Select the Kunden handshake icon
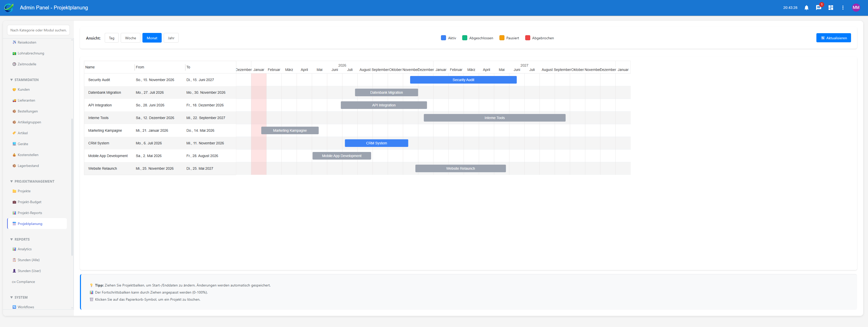Screen dimensions: 868x327 [14, 89]
